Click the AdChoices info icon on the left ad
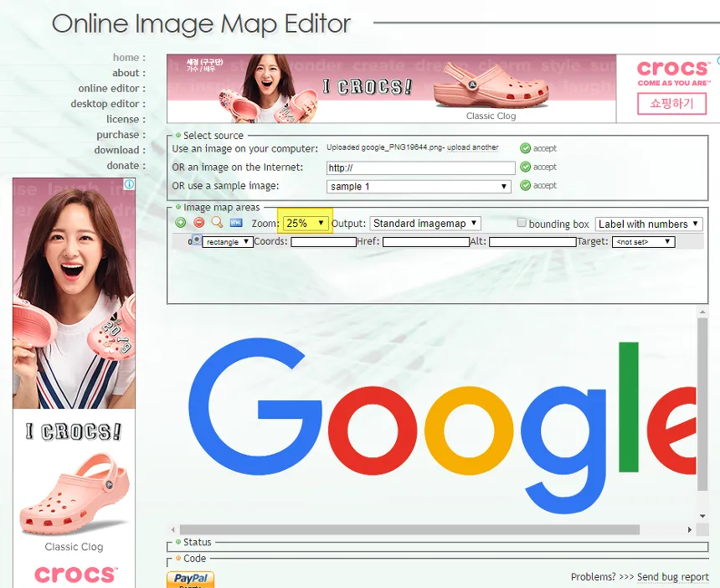The image size is (720, 588). click(130, 183)
